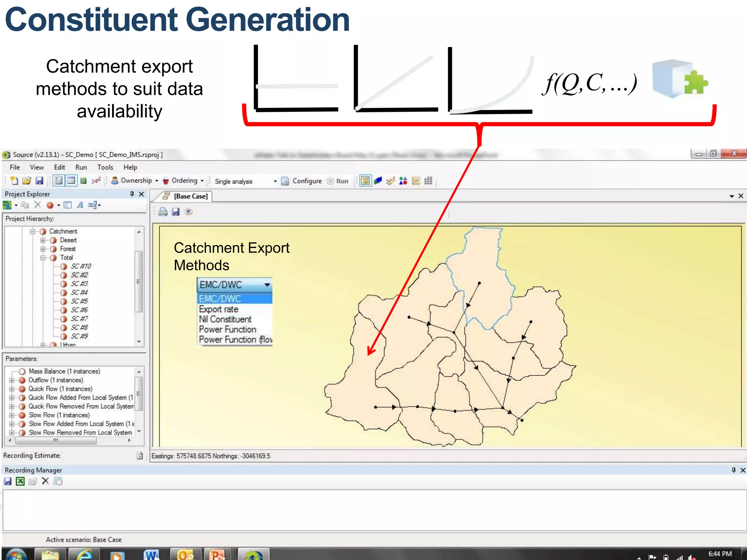Open Word from the taskbar
The width and height of the screenshot is (747, 560).
[151, 555]
